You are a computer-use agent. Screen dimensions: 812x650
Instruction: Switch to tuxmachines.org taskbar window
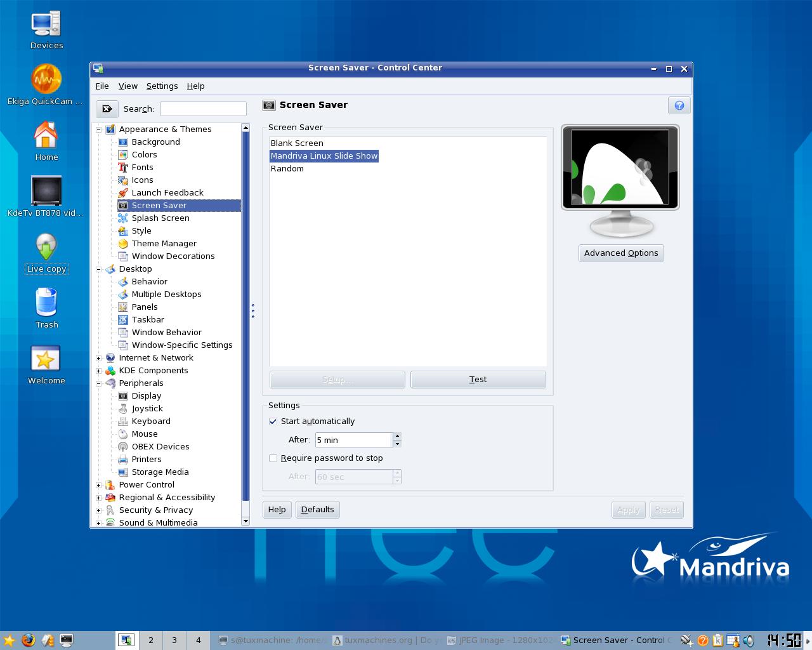click(x=387, y=640)
